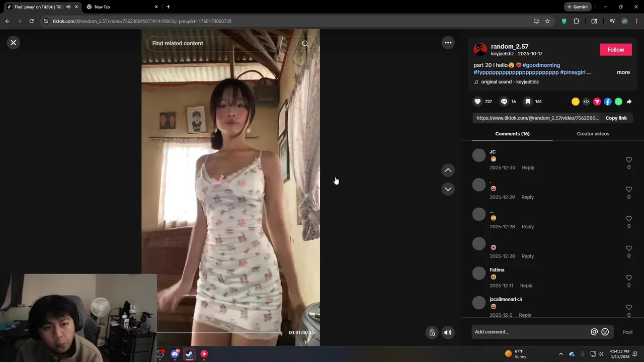Open the taskbar clock and date
This screenshot has height=362, width=644.
(x=619, y=354)
